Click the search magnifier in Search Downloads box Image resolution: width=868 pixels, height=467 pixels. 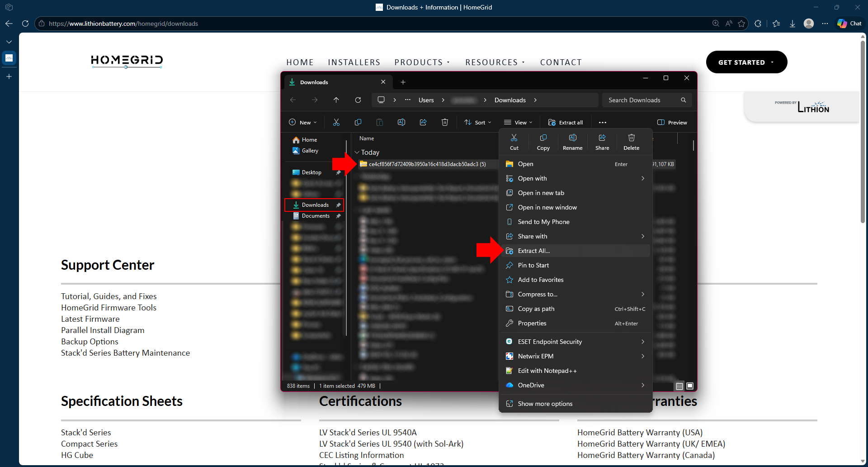pos(684,100)
